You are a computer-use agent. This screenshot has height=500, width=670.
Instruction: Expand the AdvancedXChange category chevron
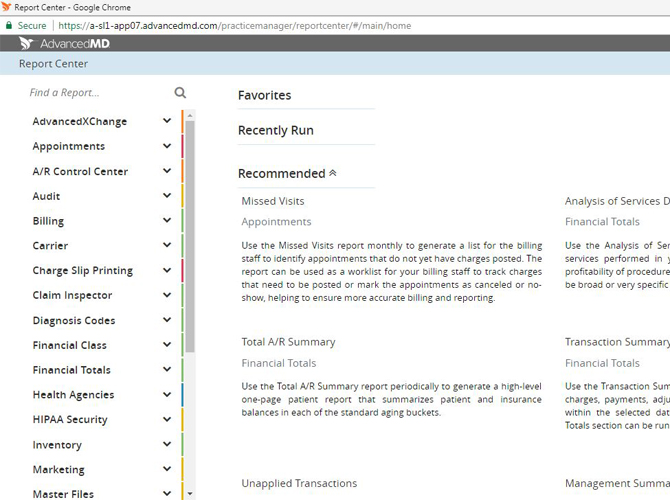pyautogui.click(x=166, y=122)
